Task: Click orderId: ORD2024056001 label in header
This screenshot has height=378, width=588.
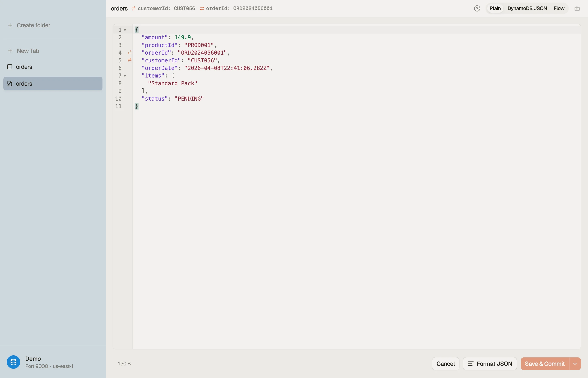Action: click(239, 8)
